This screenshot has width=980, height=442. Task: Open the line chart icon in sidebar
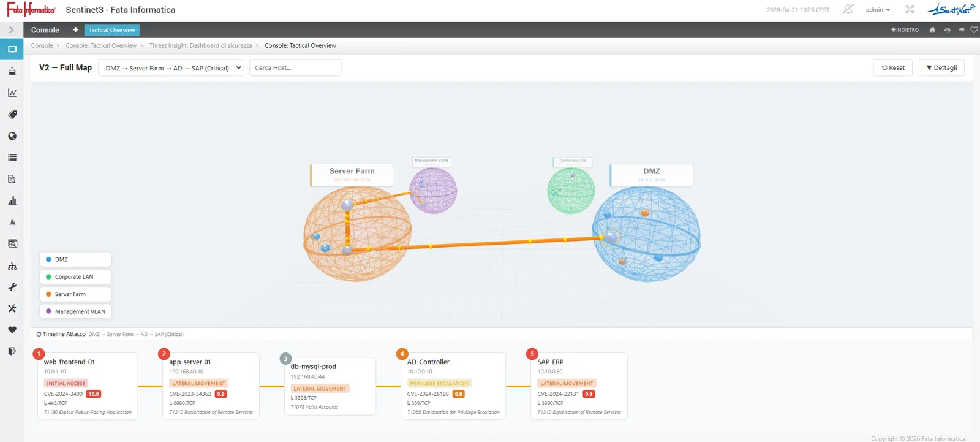12,93
